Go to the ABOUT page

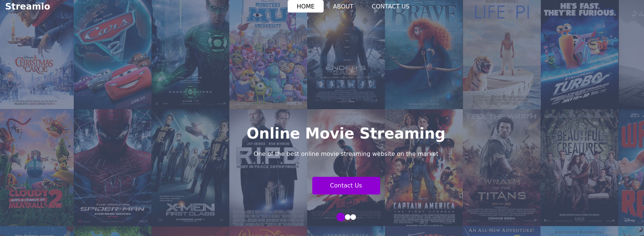click(343, 6)
